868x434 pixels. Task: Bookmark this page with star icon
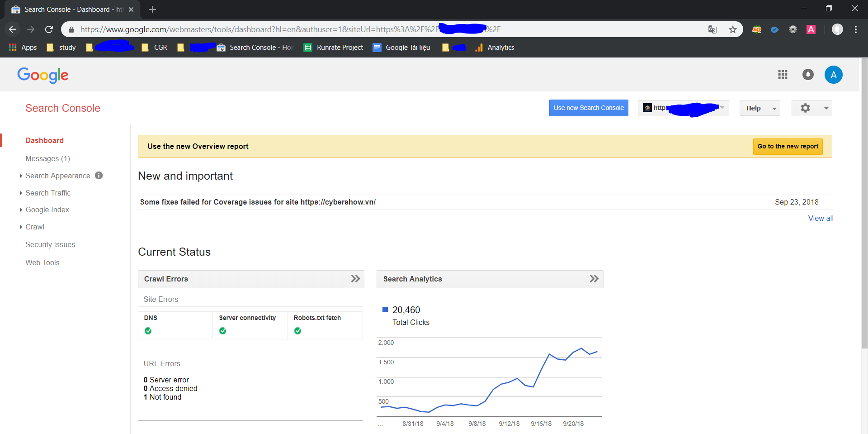pos(733,29)
